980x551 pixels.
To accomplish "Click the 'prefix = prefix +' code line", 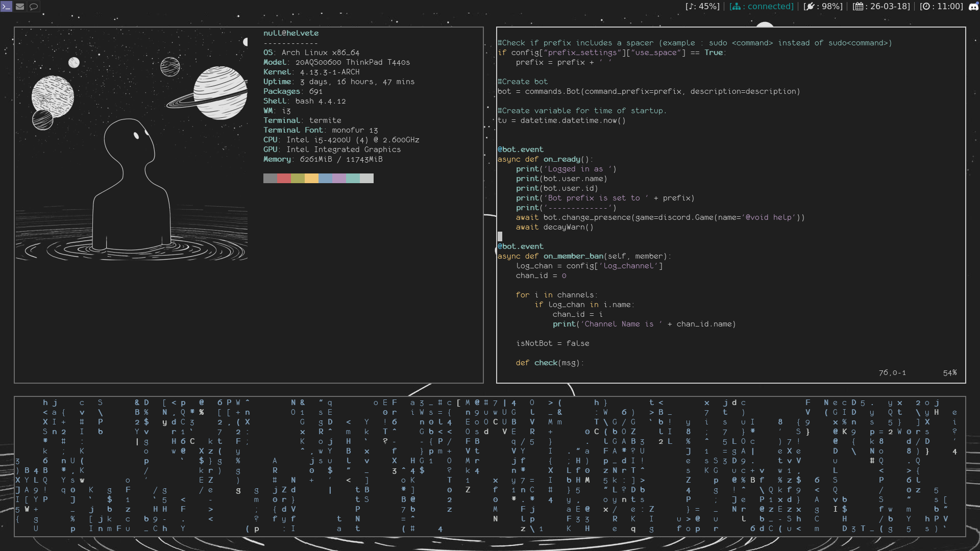I will pos(563,62).
